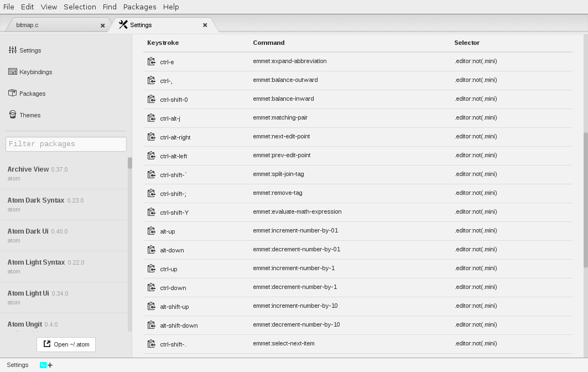Image resolution: width=588 pixels, height=372 pixels.
Task: Click the Packages box icon
Action: tap(13, 92)
